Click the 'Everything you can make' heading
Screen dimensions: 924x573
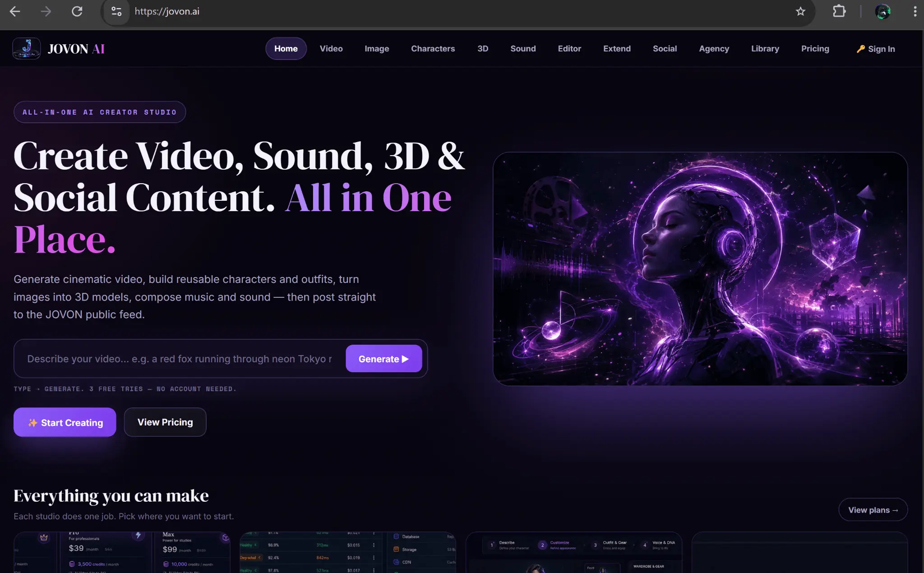(111, 496)
